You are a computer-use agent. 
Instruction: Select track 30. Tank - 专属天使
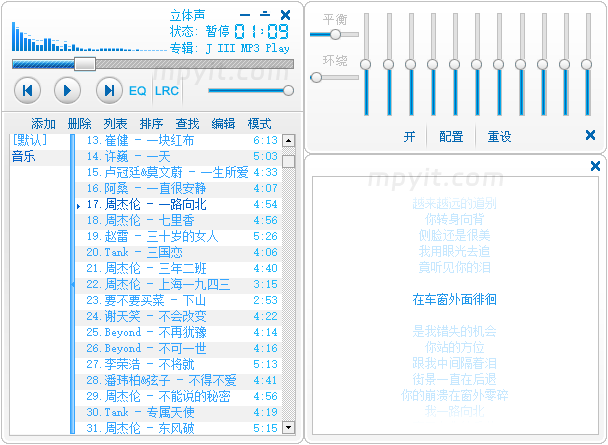click(x=178, y=412)
